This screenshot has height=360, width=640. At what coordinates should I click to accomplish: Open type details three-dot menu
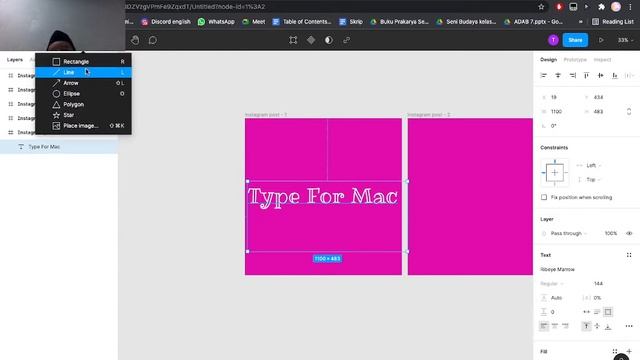coord(629,326)
